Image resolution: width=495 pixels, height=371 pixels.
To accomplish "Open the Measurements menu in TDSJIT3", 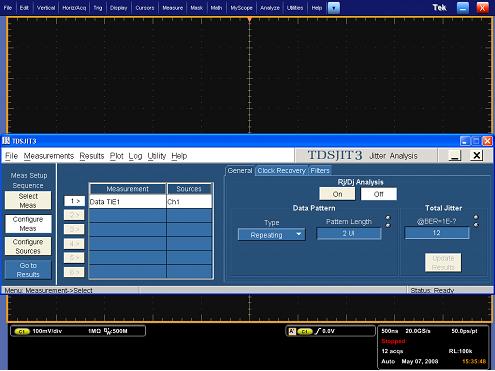I will [x=49, y=156].
